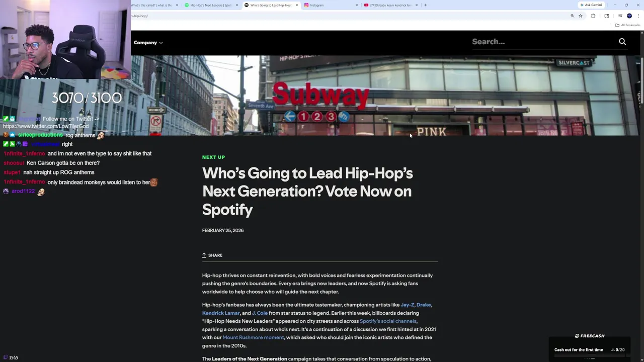Open the Drake link
Image resolution: width=644 pixels, height=362 pixels.
424,305
